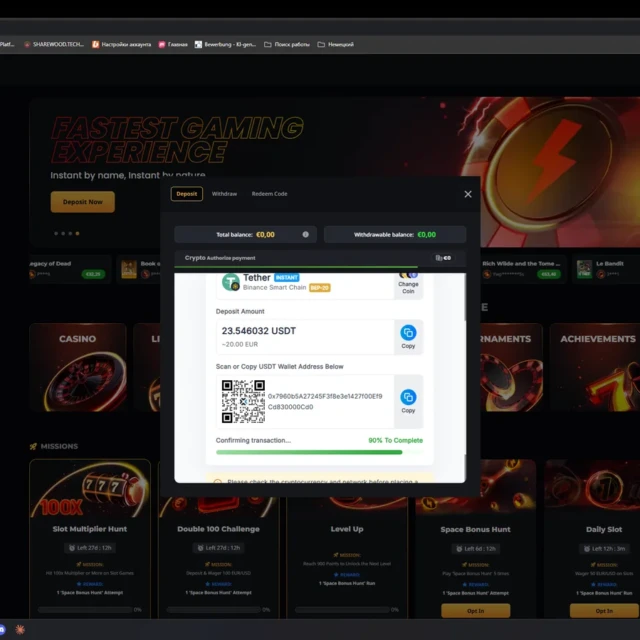Image resolution: width=640 pixels, height=640 pixels.
Task: Click the 0x7960b5A2 wallet address text
Action: pyautogui.click(x=325, y=401)
